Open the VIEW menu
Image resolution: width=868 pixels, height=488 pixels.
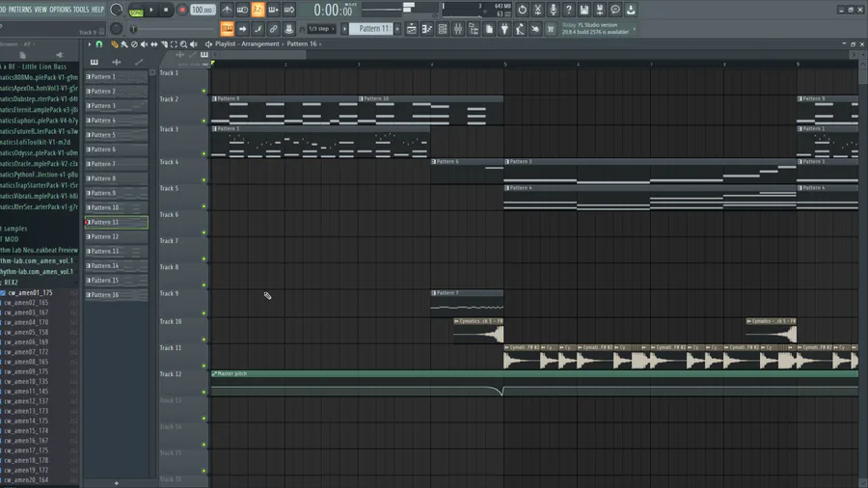pyautogui.click(x=41, y=10)
